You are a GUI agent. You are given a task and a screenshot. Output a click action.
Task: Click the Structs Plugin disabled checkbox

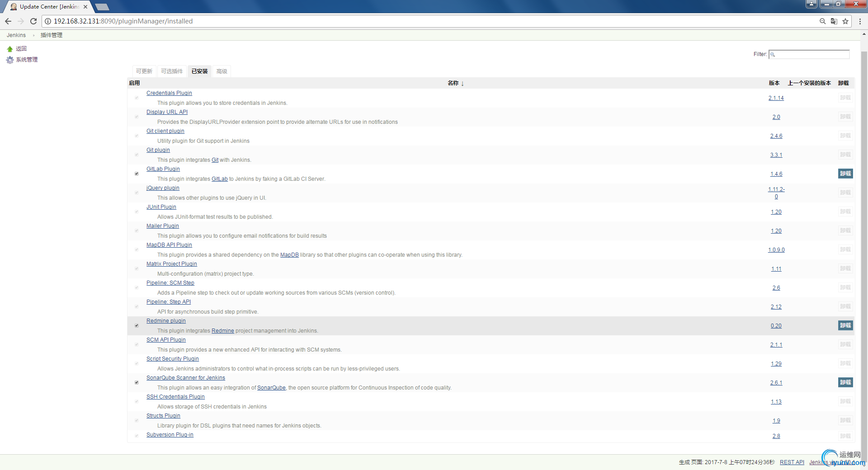(x=137, y=420)
